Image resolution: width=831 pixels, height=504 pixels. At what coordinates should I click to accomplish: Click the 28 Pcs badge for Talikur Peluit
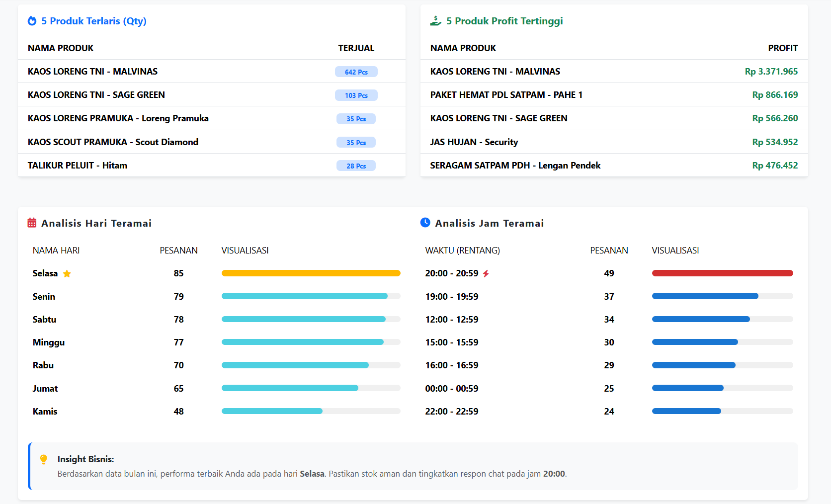pyautogui.click(x=356, y=166)
